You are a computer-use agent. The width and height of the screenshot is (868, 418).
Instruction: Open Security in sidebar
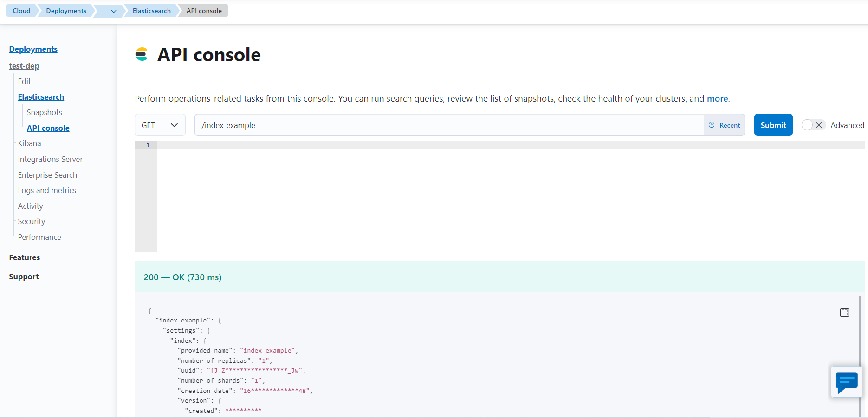click(x=32, y=221)
